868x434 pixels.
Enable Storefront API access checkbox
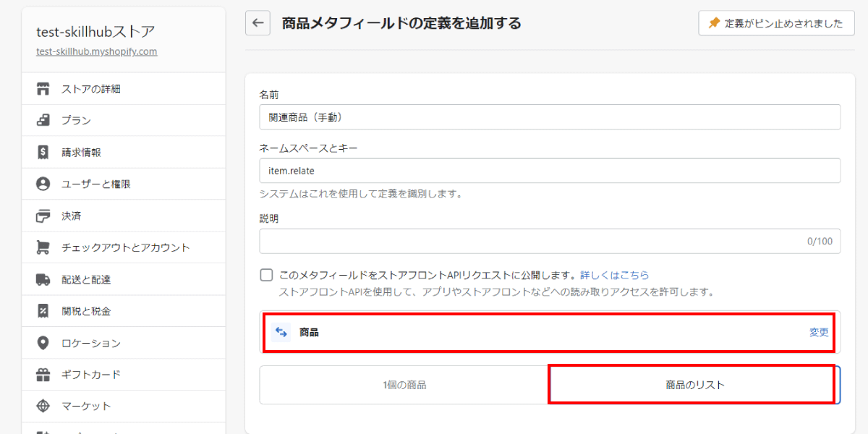click(x=266, y=275)
